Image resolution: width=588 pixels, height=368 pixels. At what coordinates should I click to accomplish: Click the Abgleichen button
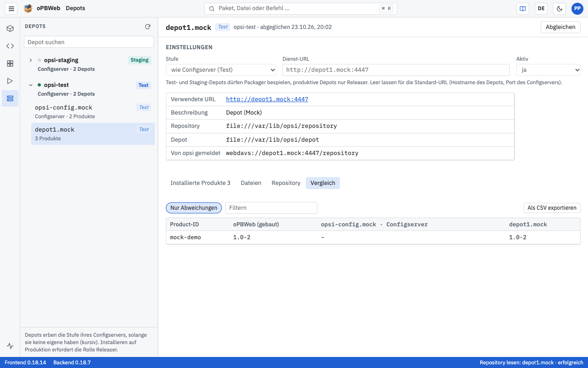tap(560, 27)
